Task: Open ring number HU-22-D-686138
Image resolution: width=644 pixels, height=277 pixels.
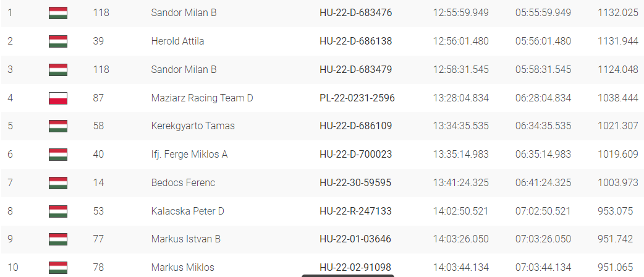Action: point(355,41)
